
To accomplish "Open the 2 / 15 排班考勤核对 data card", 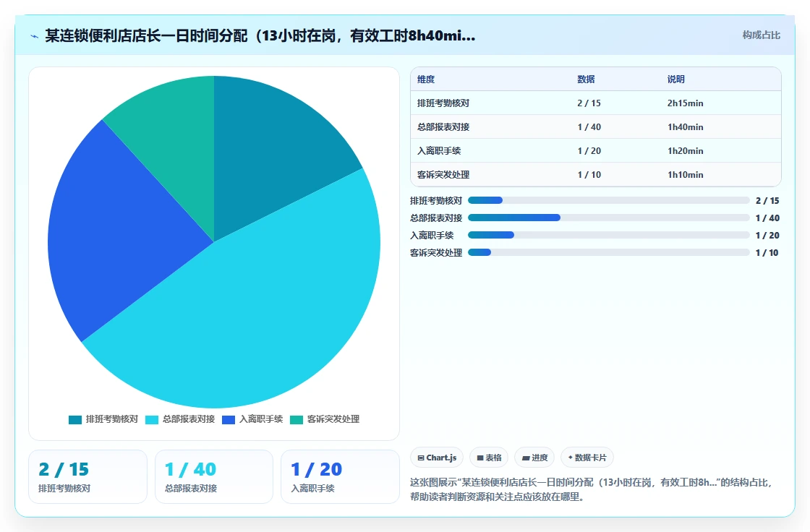I will 88,477.
